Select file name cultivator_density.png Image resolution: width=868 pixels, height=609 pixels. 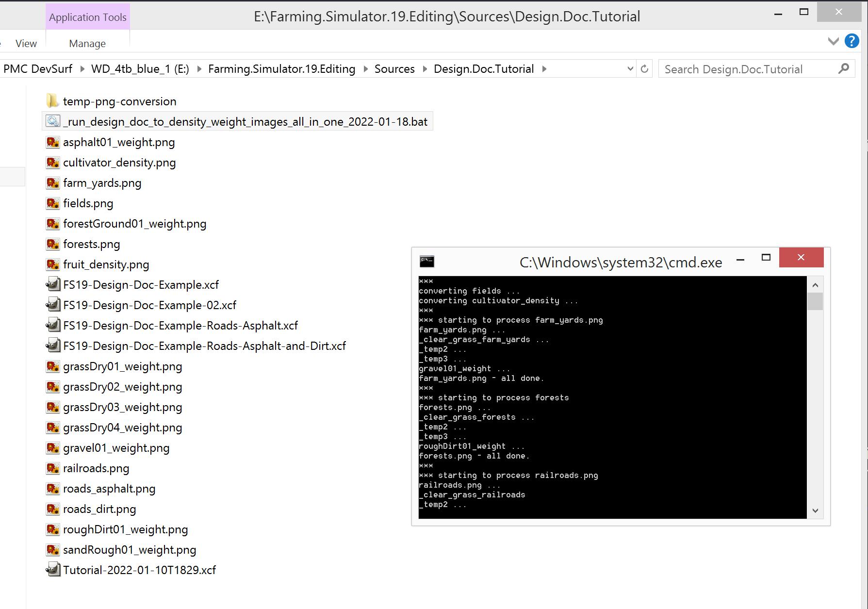119,163
